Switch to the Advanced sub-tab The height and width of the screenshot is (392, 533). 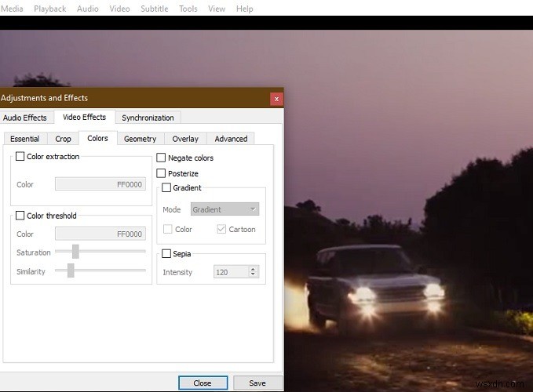[x=231, y=139]
